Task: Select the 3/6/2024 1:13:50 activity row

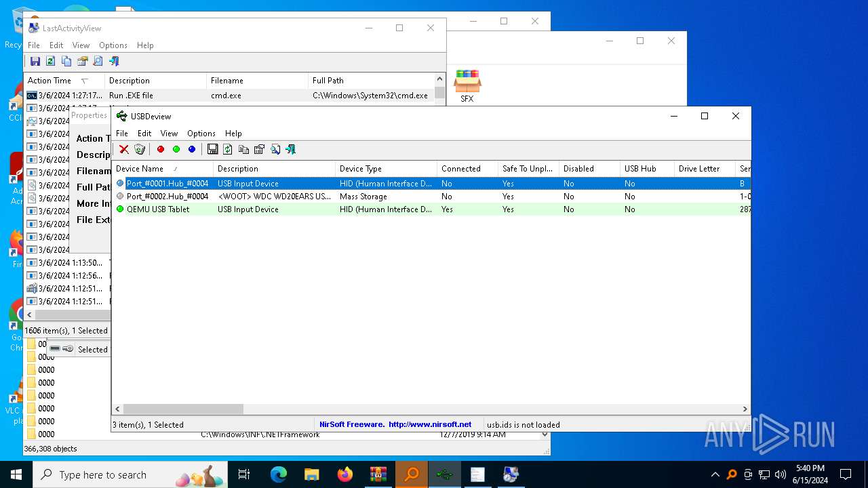Action: tap(68, 263)
